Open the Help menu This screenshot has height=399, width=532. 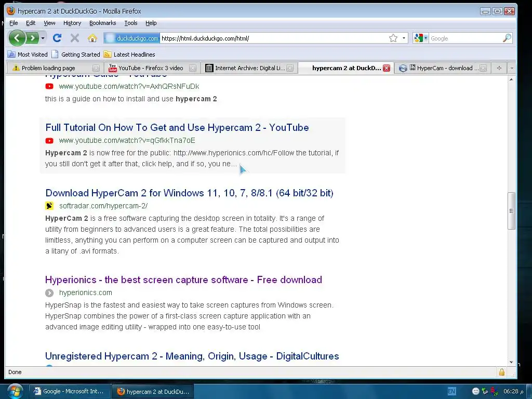coord(151,23)
